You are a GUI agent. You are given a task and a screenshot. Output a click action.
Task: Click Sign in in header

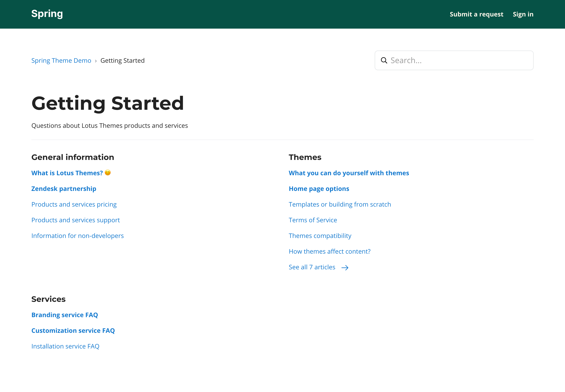pos(523,14)
